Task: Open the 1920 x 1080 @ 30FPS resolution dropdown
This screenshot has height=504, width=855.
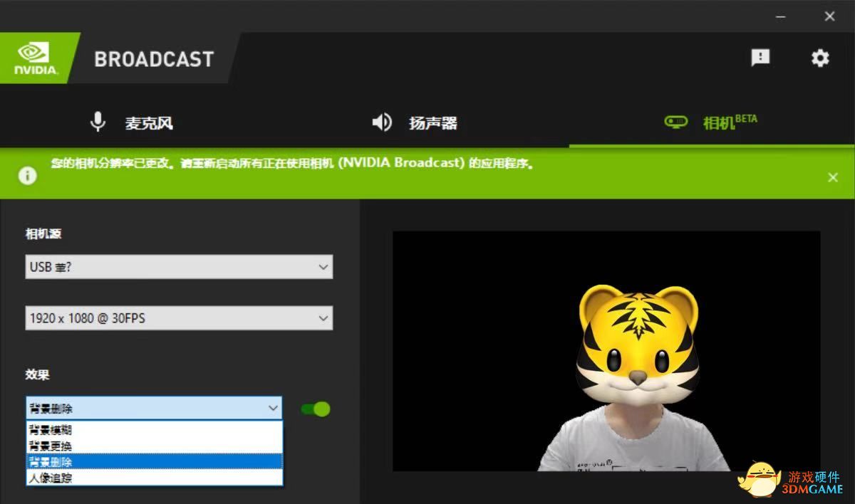Action: point(179,318)
